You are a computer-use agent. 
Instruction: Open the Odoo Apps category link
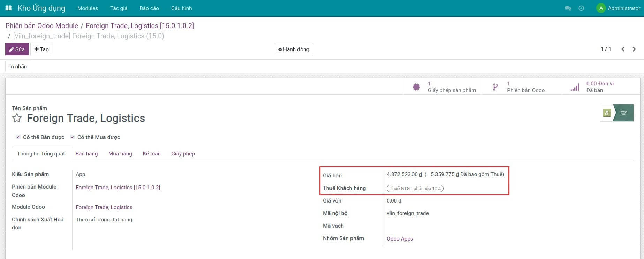(x=400, y=239)
